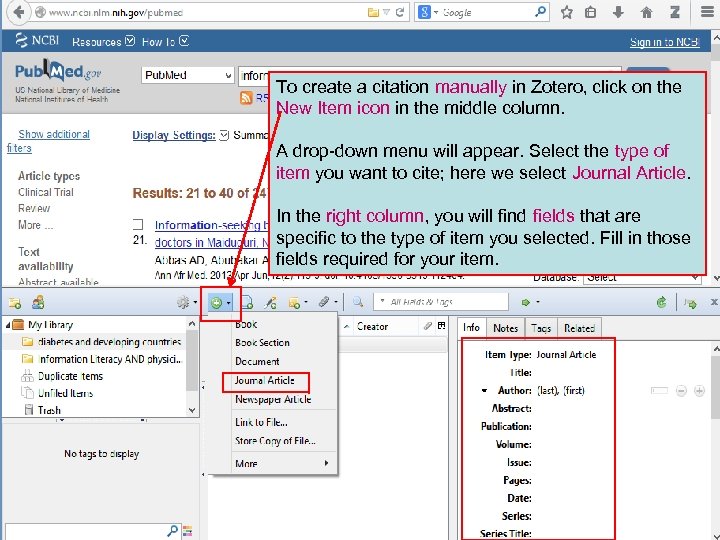Switch to the Related tab

[x=579, y=328]
